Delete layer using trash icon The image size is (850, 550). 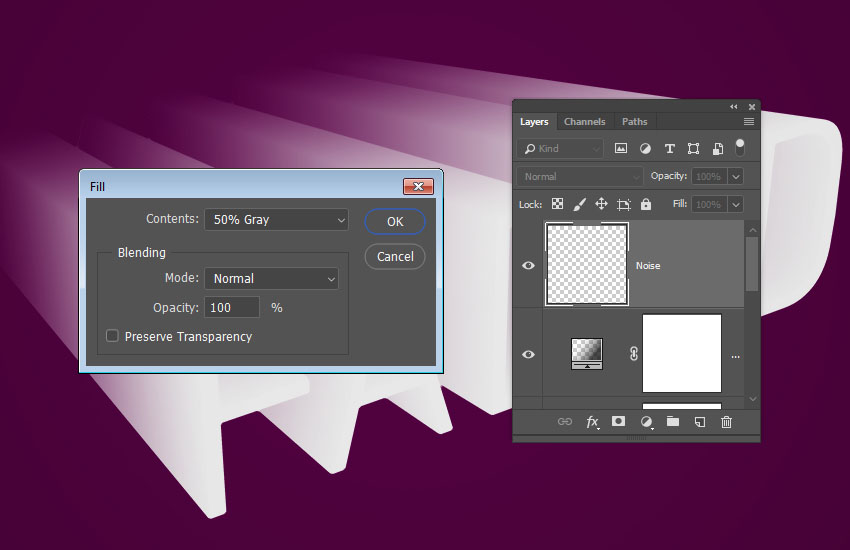pos(727,422)
